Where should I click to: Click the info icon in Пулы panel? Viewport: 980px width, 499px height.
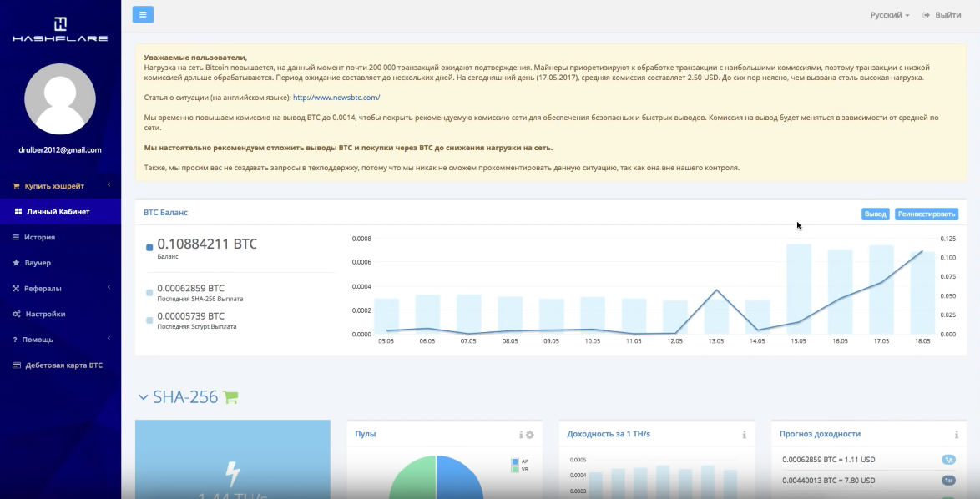(521, 435)
